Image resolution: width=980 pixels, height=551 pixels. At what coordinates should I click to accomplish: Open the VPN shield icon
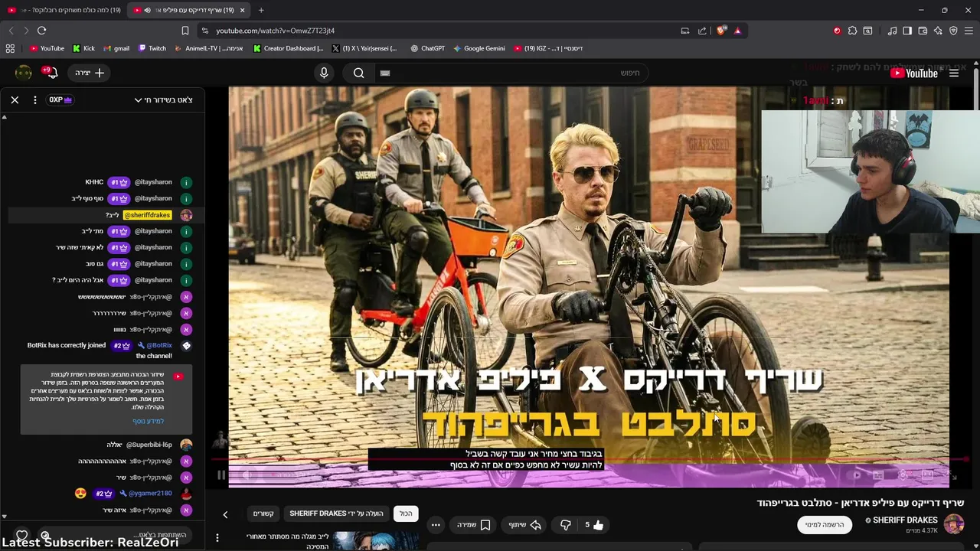(x=953, y=31)
